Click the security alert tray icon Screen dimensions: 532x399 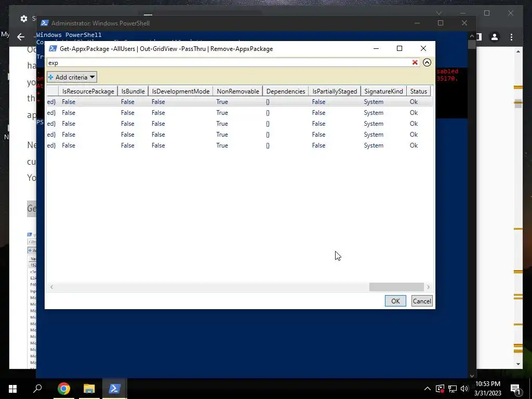440,389
